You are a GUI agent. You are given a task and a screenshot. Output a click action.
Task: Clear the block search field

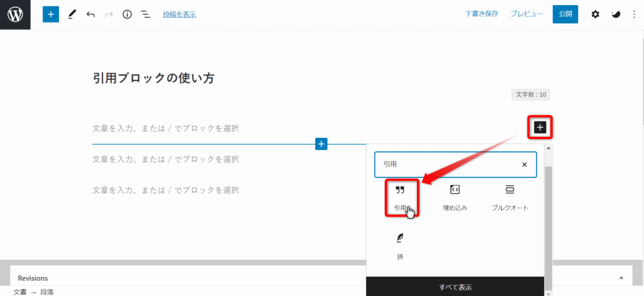(x=524, y=164)
